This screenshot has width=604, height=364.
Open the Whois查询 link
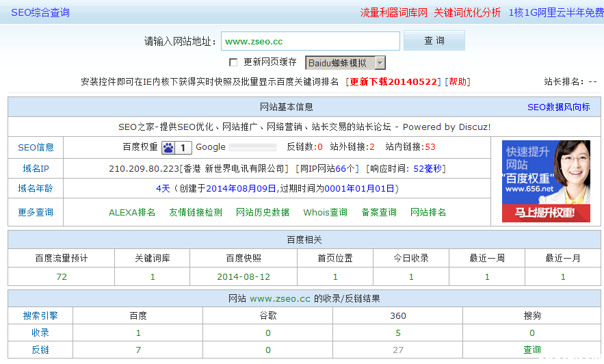(325, 212)
